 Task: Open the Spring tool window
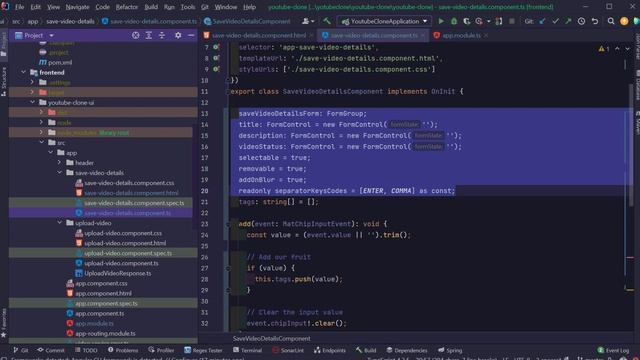(450, 350)
